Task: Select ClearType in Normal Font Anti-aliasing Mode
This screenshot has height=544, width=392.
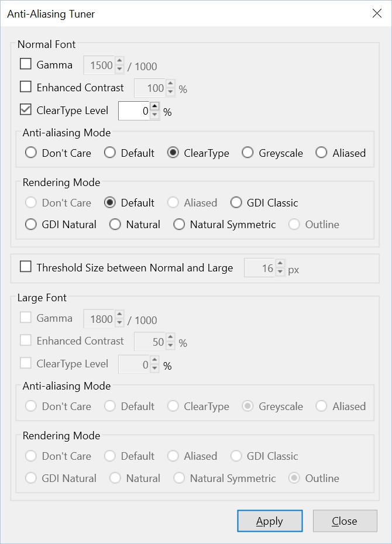Action: tap(173, 153)
